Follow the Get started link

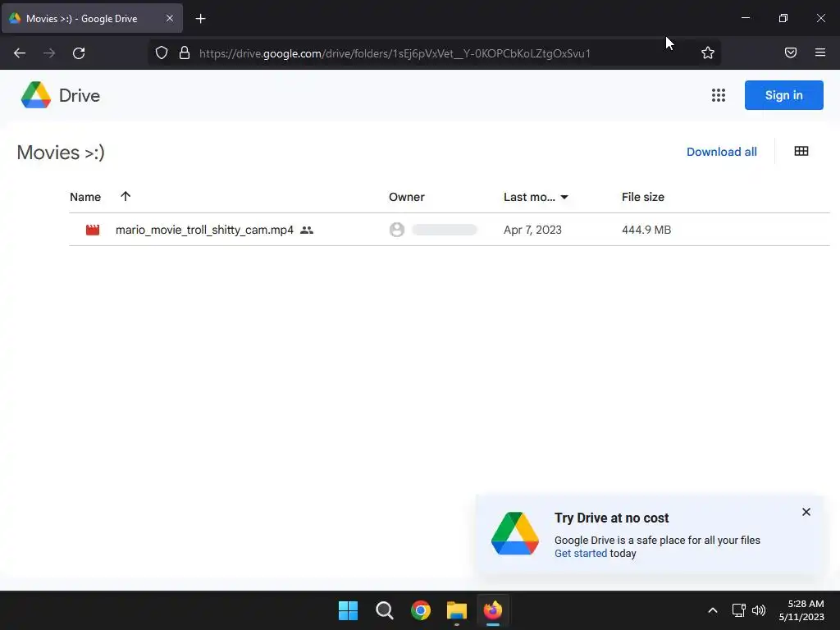(581, 554)
